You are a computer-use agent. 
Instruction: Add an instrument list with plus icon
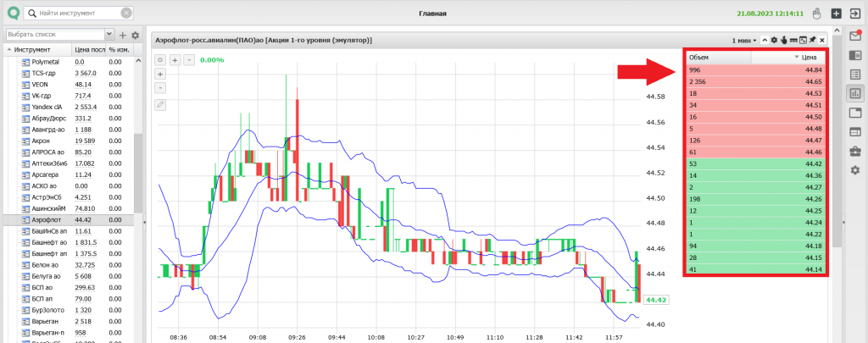pyautogui.click(x=122, y=35)
